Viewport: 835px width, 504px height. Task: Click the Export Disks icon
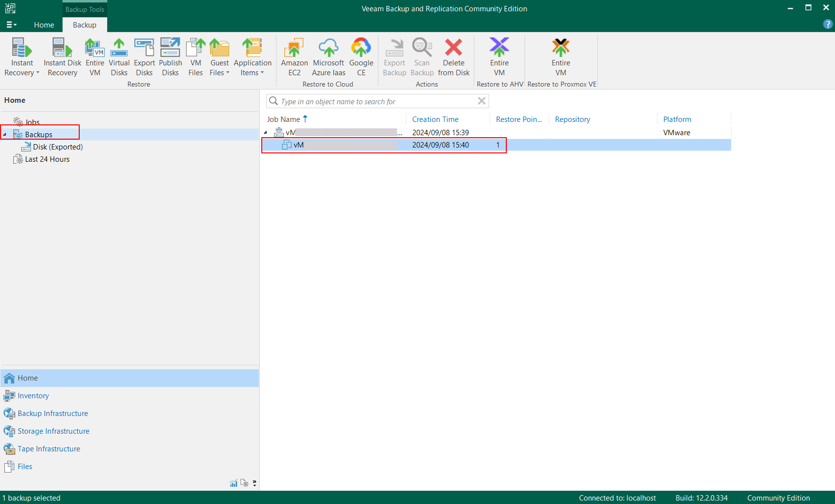pyautogui.click(x=144, y=48)
